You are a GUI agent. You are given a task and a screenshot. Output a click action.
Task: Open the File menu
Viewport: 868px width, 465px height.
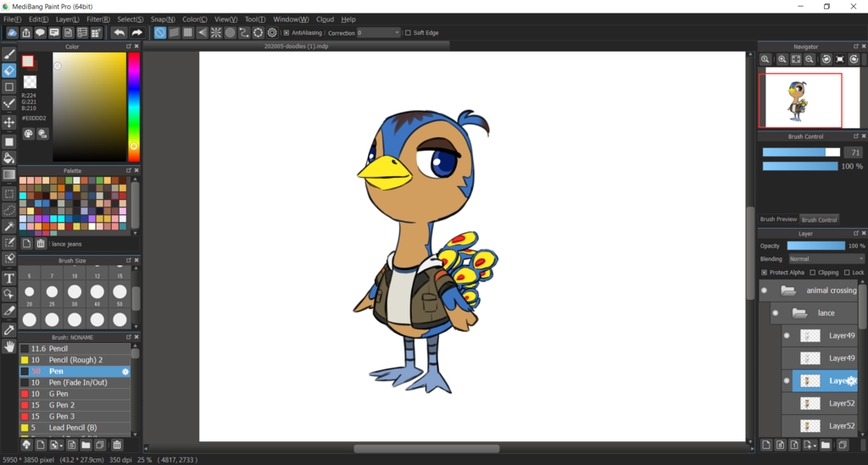pos(12,19)
